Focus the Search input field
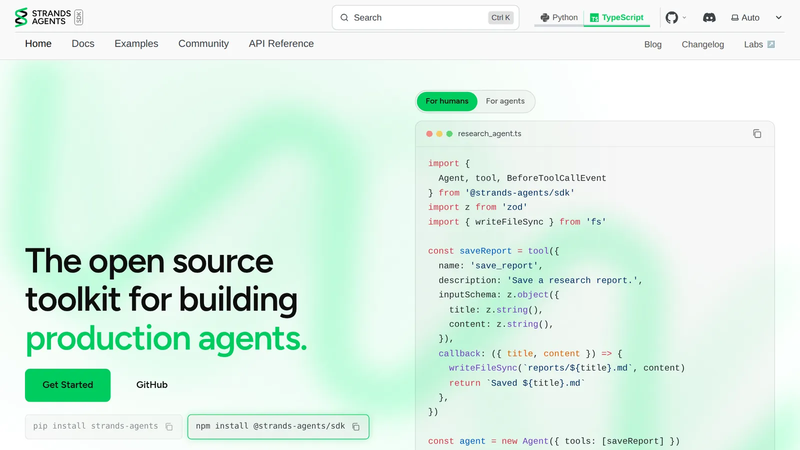Viewport: 800px width, 450px height. click(x=426, y=17)
